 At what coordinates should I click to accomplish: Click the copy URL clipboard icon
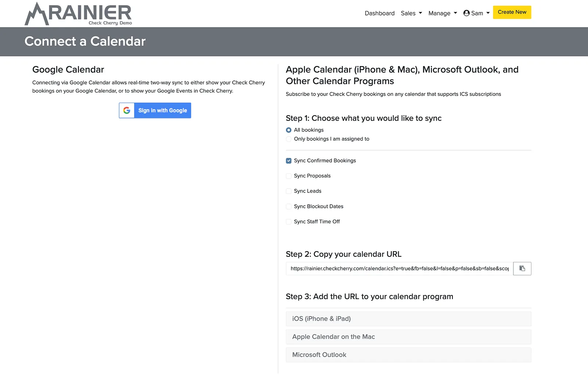pos(522,269)
